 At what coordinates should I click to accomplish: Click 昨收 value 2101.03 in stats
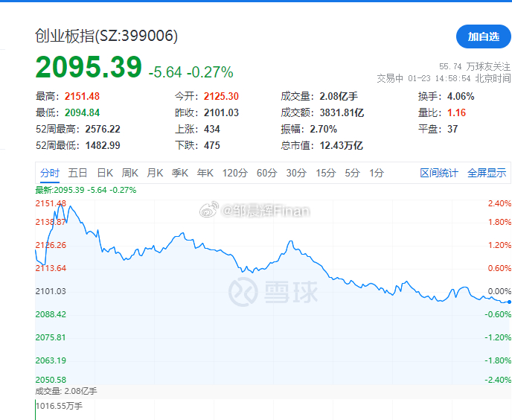221,112
